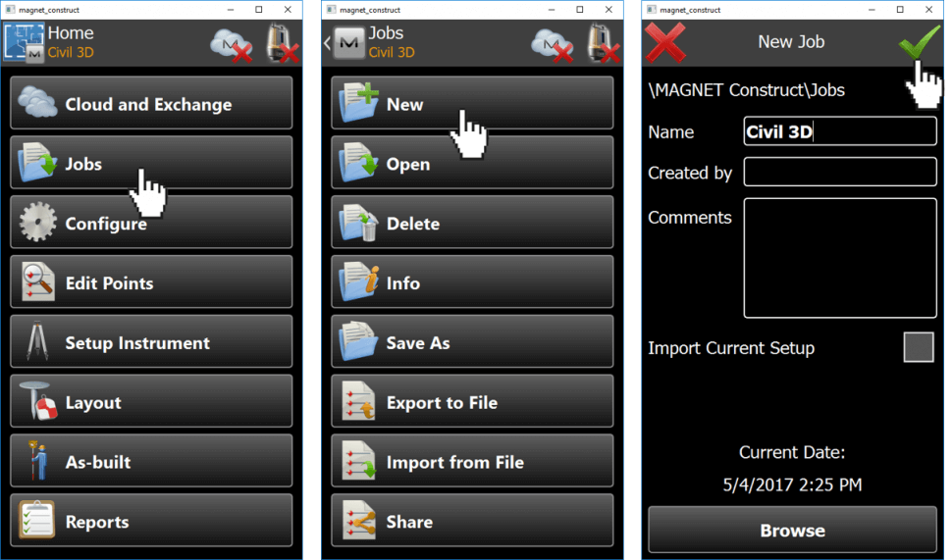
Task: Open Reports clipboard option
Action: (151, 521)
